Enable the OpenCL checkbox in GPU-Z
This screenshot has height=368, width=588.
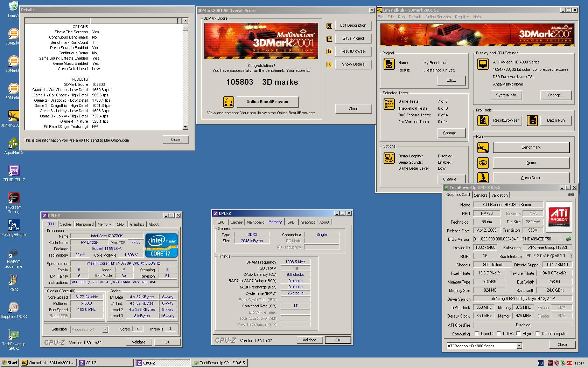point(477,334)
